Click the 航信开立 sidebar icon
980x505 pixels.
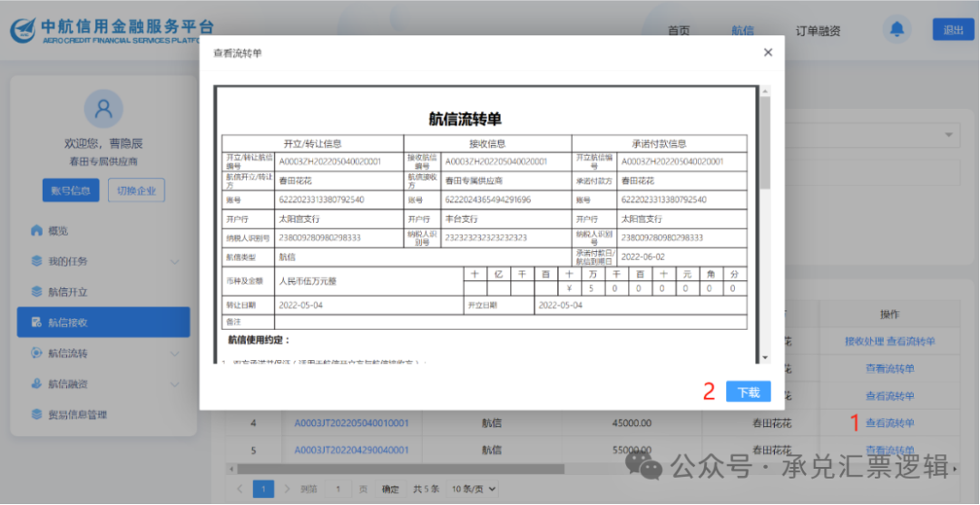pos(37,292)
